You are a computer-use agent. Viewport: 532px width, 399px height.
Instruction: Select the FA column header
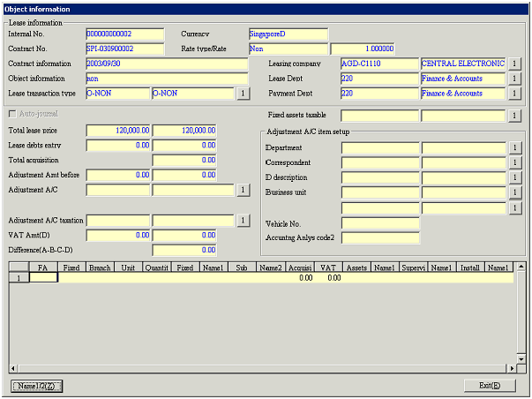coord(43,267)
